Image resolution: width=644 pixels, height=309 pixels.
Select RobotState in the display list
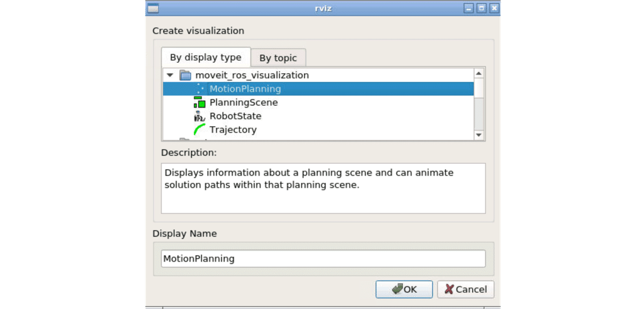235,116
